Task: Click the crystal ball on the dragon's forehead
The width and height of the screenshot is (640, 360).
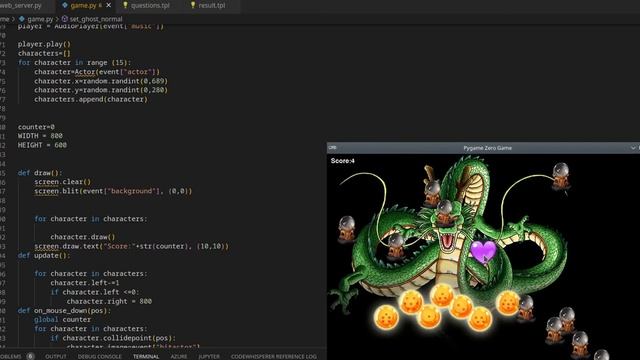Action: (x=445, y=213)
